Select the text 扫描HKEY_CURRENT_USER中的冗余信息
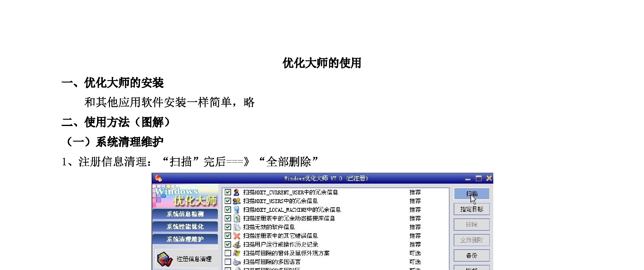The height and width of the screenshot is (270, 644). coord(291,192)
